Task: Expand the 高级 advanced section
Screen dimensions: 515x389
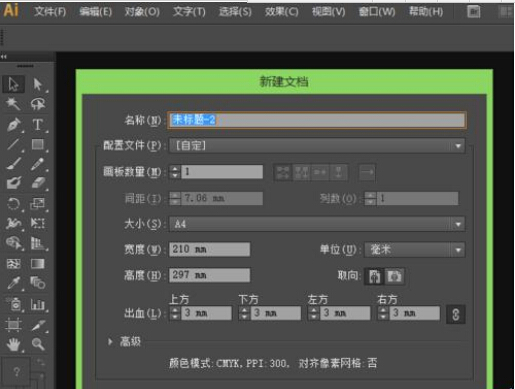Action: [110, 341]
